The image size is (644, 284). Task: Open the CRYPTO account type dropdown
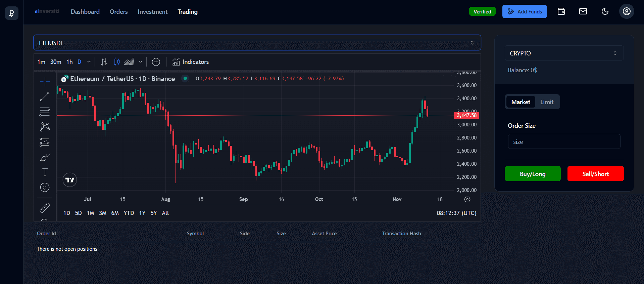(564, 53)
